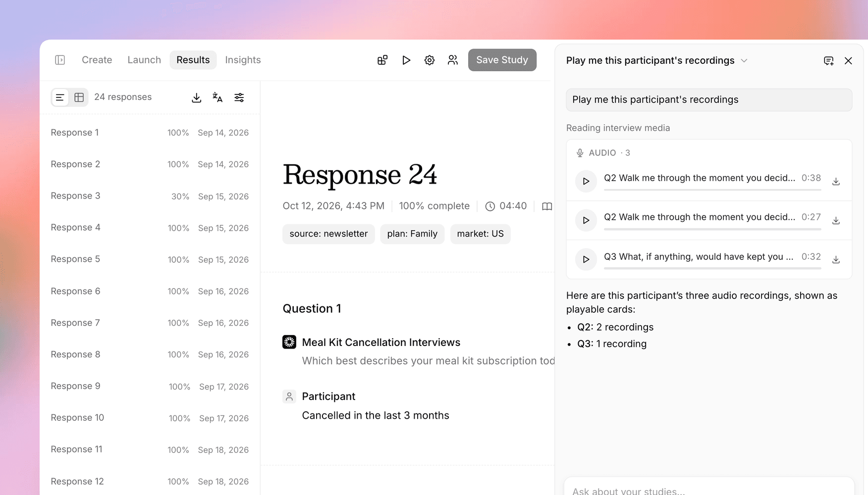868x495 pixels.
Task: Click the source: newsletter tag
Action: [328, 234]
